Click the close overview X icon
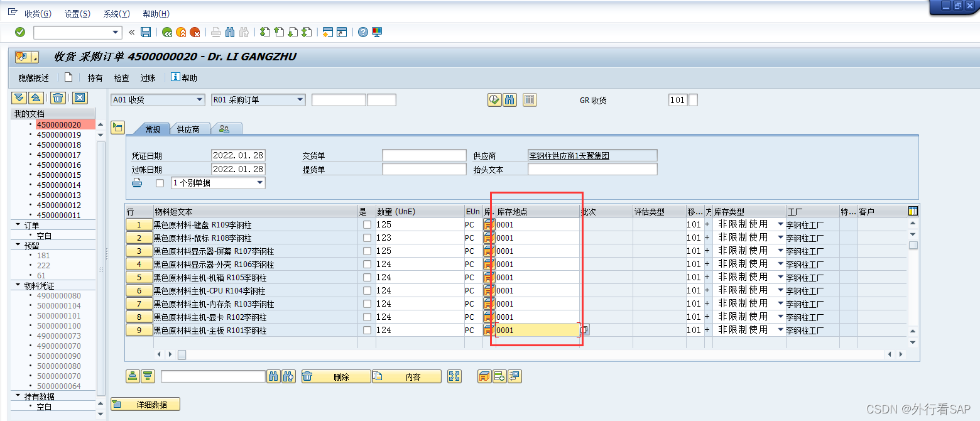The height and width of the screenshot is (421, 980). pyautogui.click(x=80, y=97)
